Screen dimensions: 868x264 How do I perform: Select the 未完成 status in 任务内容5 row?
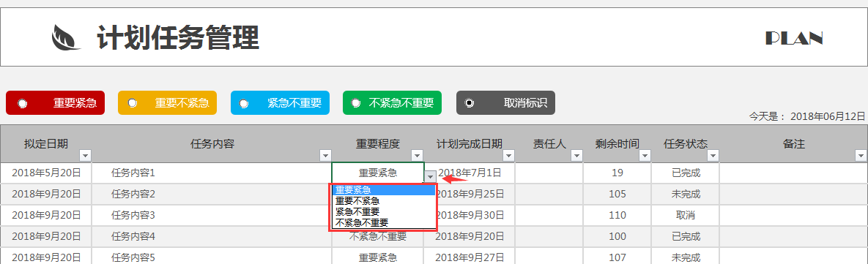(x=686, y=257)
